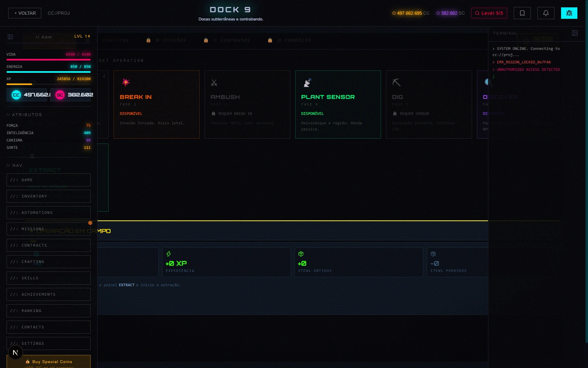
Task: Open RANKING in the nav menu
Action: click(49, 311)
